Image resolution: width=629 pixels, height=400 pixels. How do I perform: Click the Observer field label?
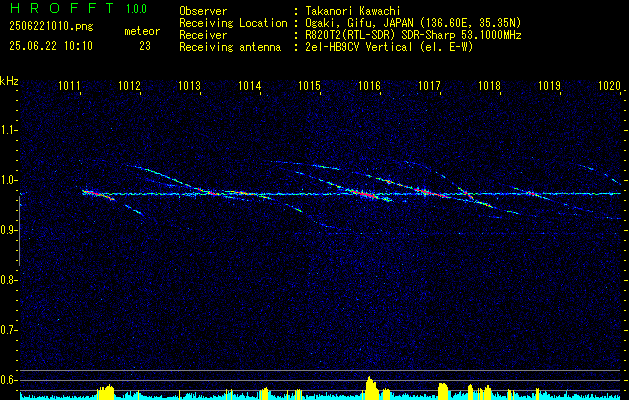[203, 11]
